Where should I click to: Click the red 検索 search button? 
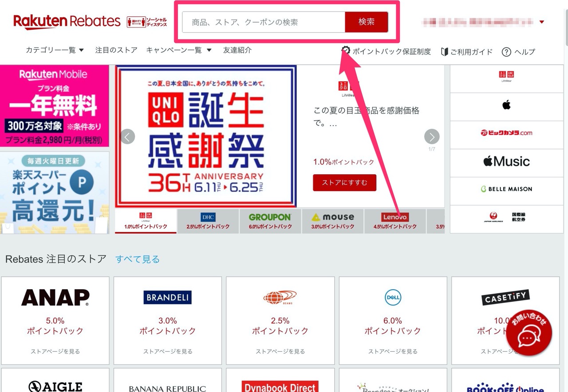coord(367,22)
